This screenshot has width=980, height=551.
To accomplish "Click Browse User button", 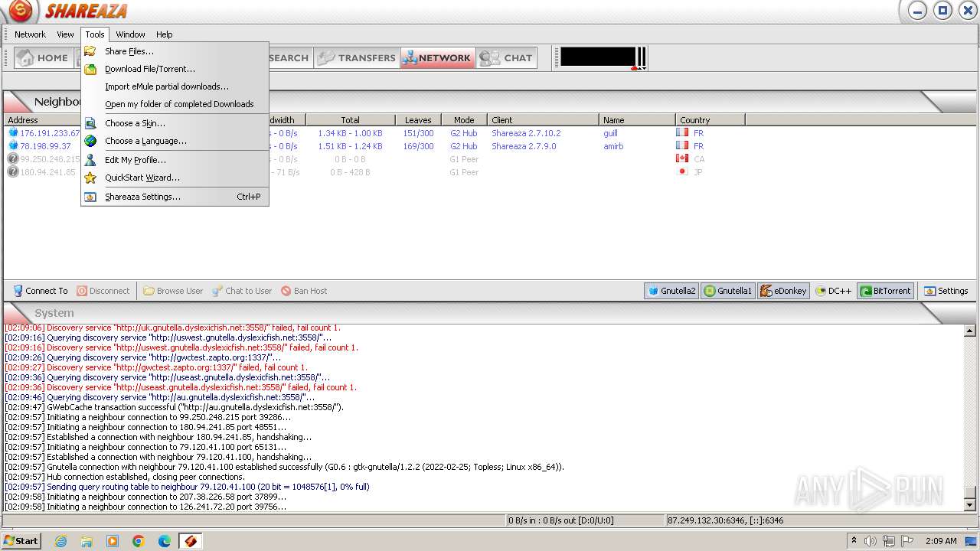I will click(173, 291).
